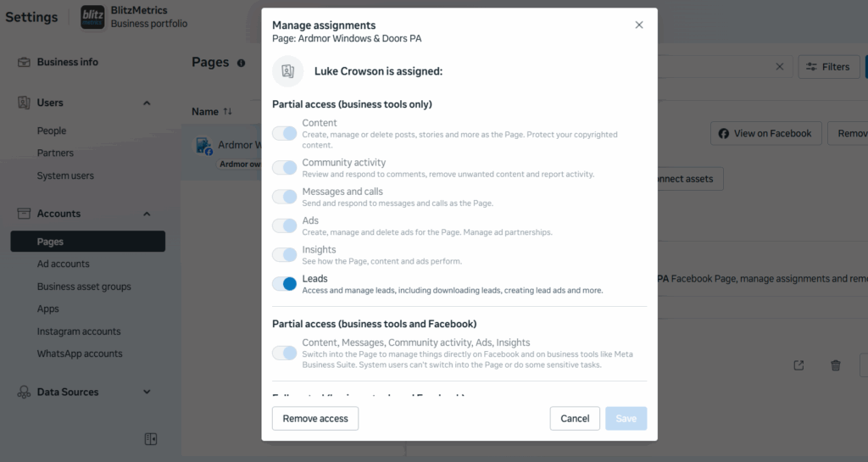Expand the Data Sources section
This screenshot has height=462, width=868.
[147, 392]
